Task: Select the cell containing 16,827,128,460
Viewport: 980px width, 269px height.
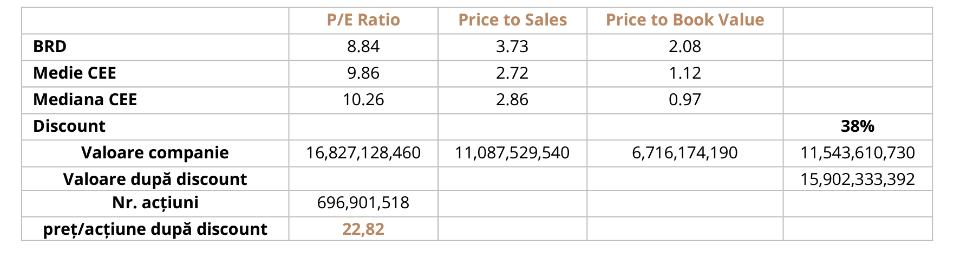Action: pyautogui.click(x=363, y=153)
